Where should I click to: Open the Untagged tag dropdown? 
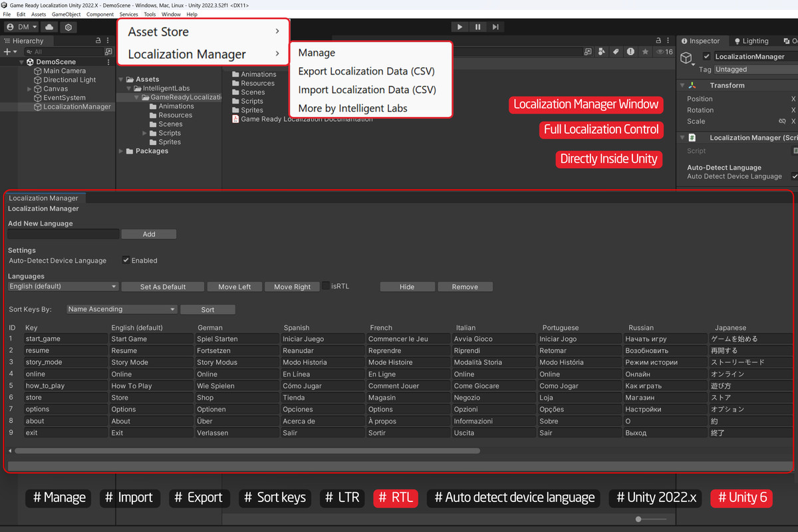[x=756, y=69]
